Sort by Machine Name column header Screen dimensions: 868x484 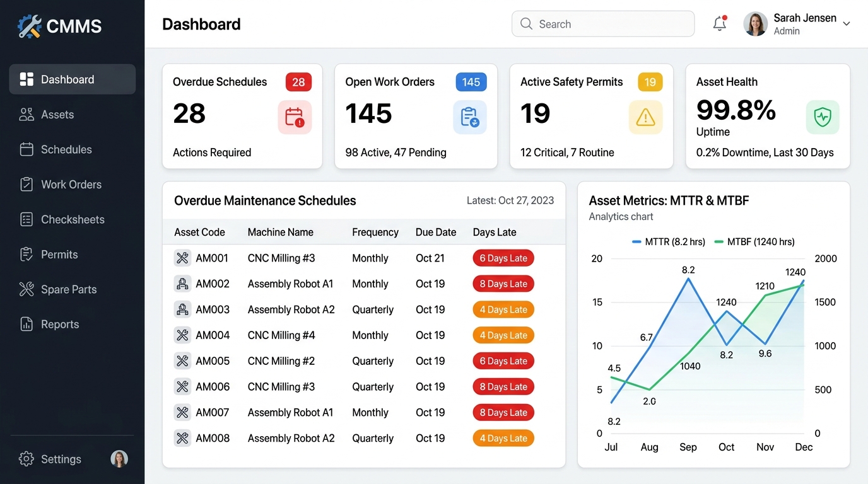coord(281,232)
